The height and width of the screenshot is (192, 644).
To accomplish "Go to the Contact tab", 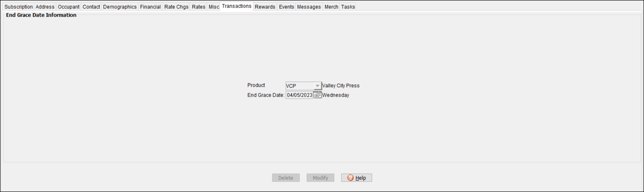I will (91, 7).
